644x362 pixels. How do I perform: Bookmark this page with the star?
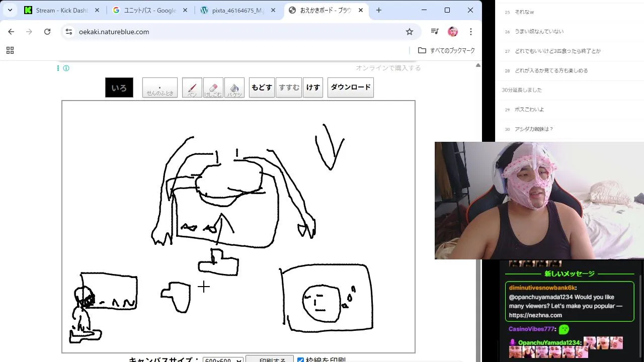(410, 32)
